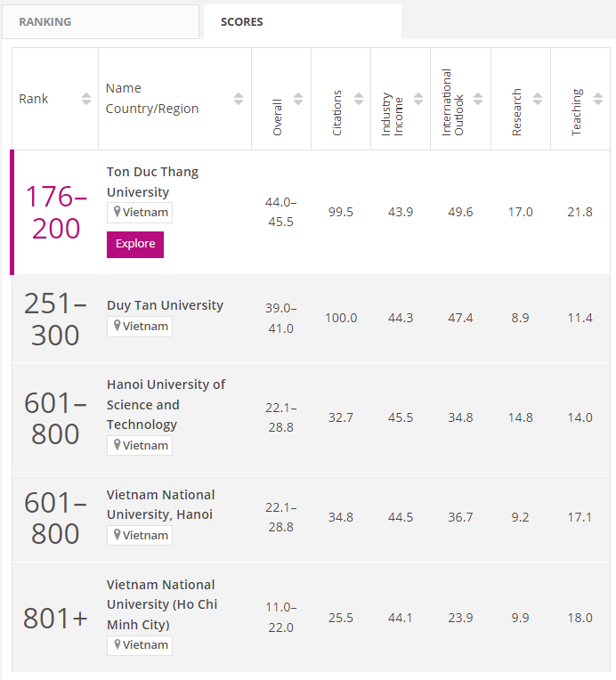
Task: Open Duy Tan University page
Action: pos(165,305)
